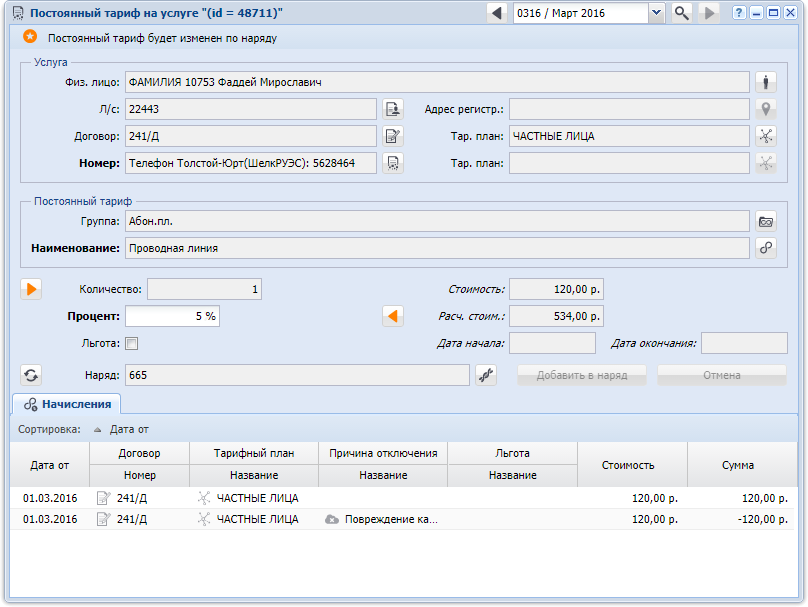
Task: Click the Дата начала field
Action: pos(552,343)
